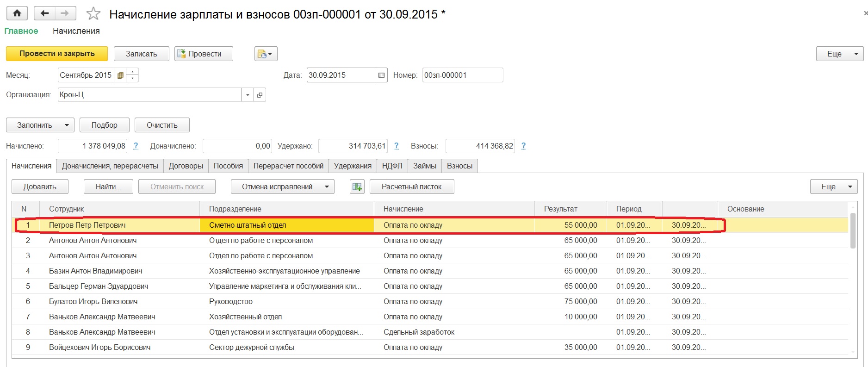This screenshot has height=367, width=868.
Task: Click the Дата input field
Action: [341, 75]
